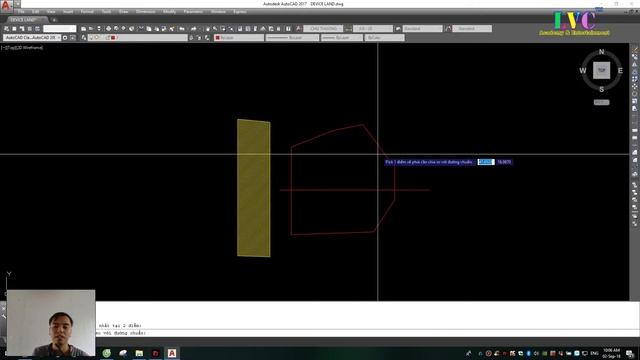The width and height of the screenshot is (640, 360).
Task: Expand the AutoCAD Classic workspace dropdown
Action: tap(58, 38)
